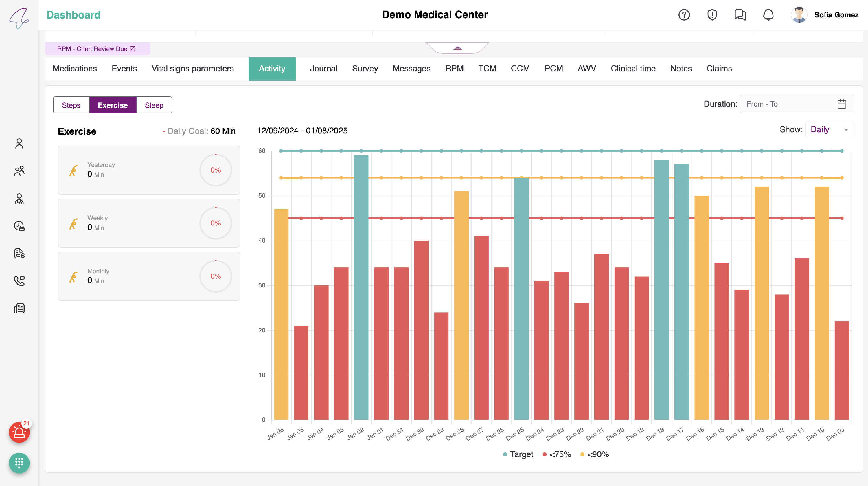Expand the Show Daily dropdown
The height and width of the screenshot is (486, 868).
click(829, 130)
